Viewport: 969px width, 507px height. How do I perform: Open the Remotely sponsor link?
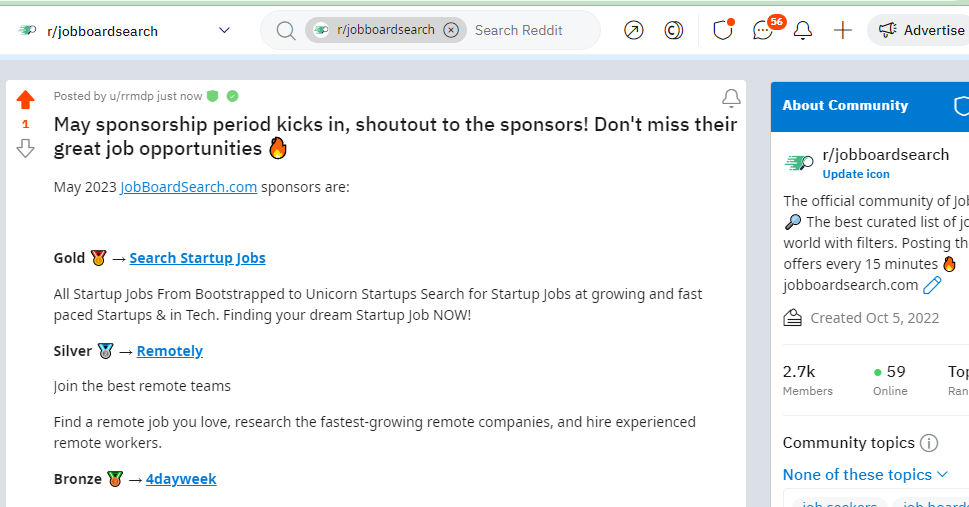pyautogui.click(x=170, y=351)
